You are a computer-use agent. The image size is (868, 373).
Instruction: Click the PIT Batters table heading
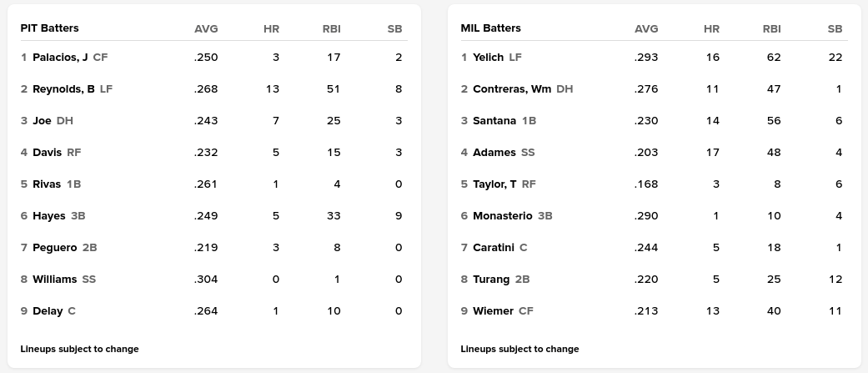coord(49,28)
